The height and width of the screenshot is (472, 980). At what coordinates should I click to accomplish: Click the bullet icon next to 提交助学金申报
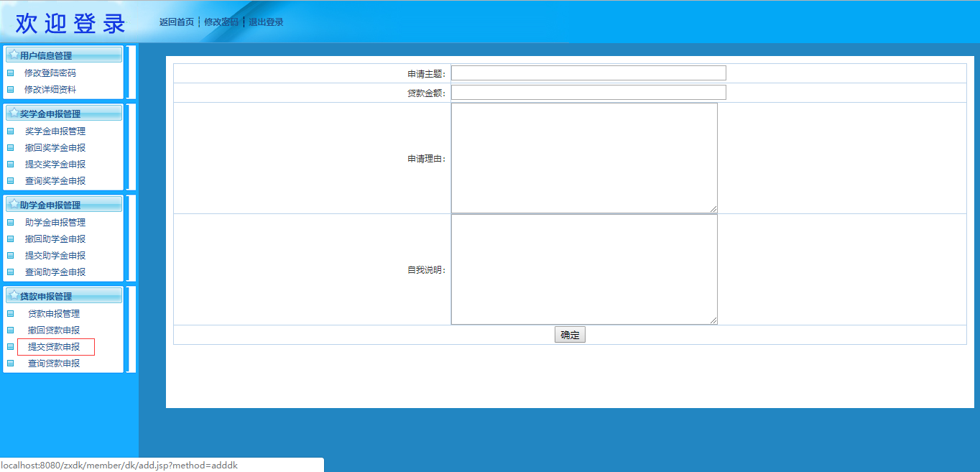pos(10,255)
